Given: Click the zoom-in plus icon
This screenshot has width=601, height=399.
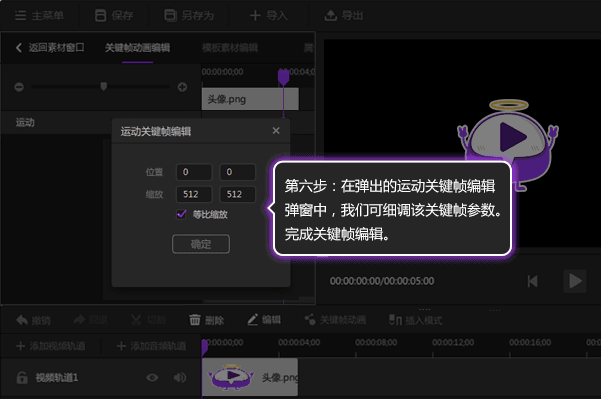Looking at the screenshot, I should tap(182, 87).
